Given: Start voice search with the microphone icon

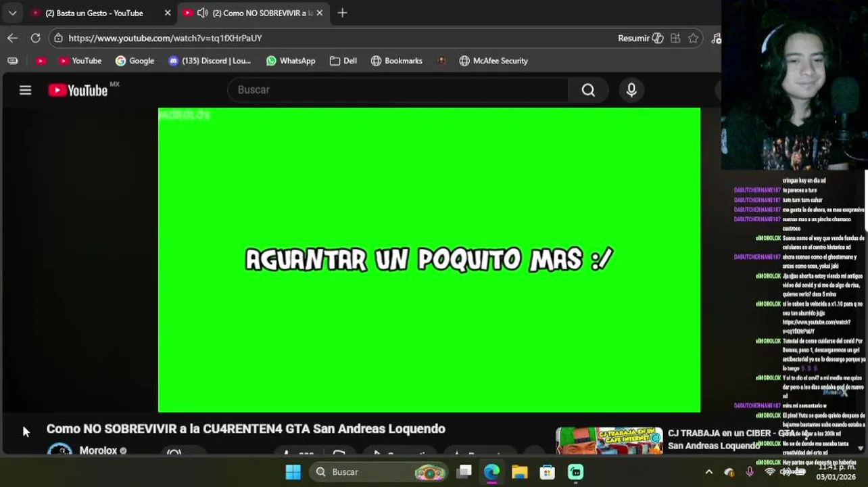Looking at the screenshot, I should (x=631, y=90).
